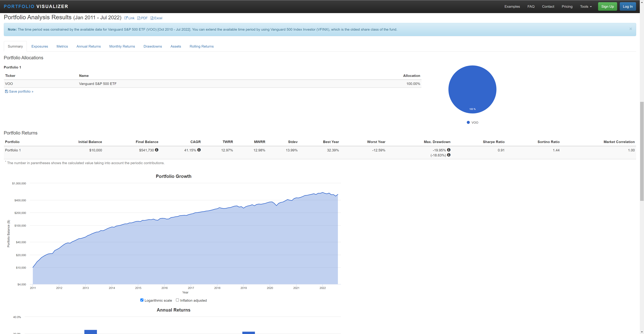Click the -12.59% Worst Year value
The image size is (644, 334).
379,150
